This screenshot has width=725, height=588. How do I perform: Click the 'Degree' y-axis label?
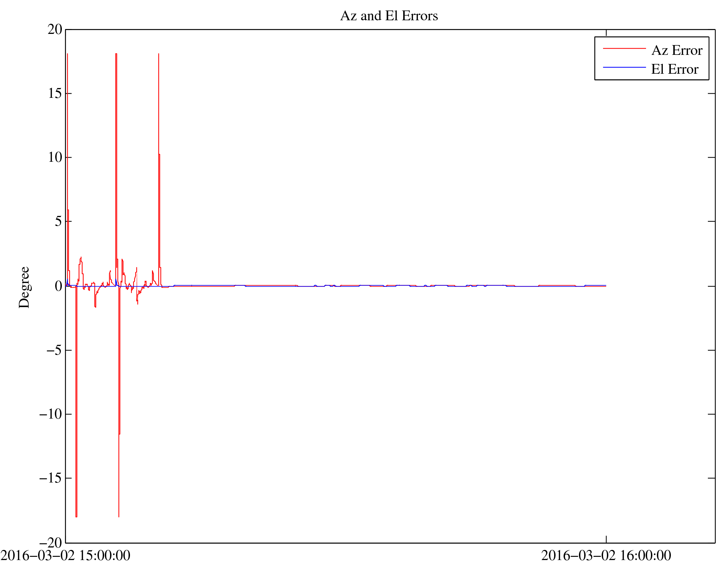click(x=24, y=287)
